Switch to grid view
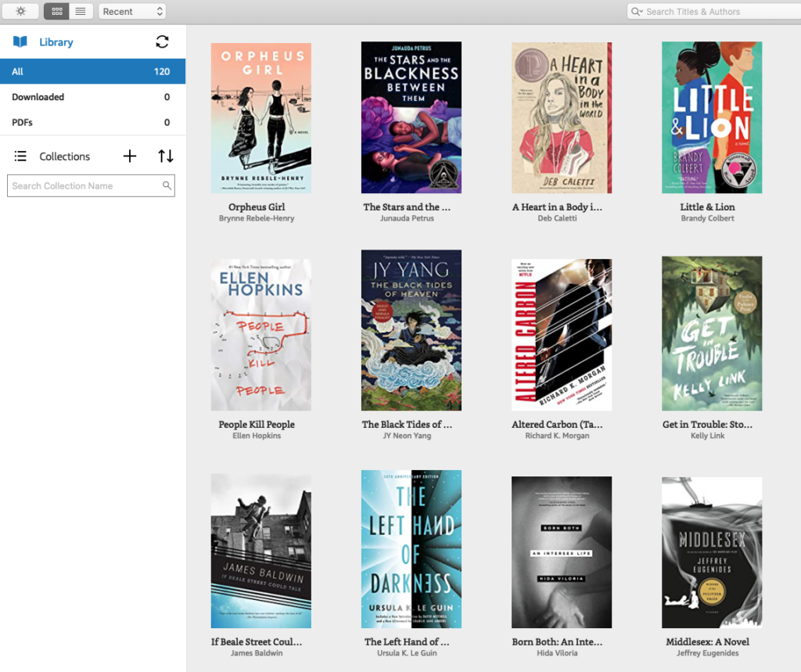The height and width of the screenshot is (672, 801). tap(56, 11)
